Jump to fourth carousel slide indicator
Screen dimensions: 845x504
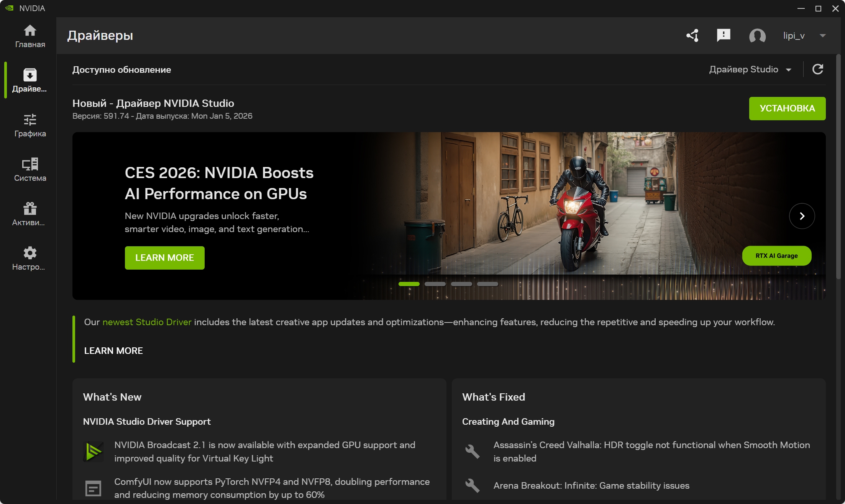[x=487, y=284]
